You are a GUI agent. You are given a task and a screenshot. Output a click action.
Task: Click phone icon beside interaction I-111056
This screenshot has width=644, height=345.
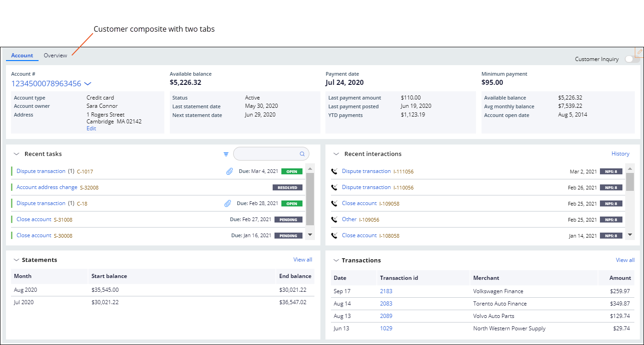coord(334,171)
